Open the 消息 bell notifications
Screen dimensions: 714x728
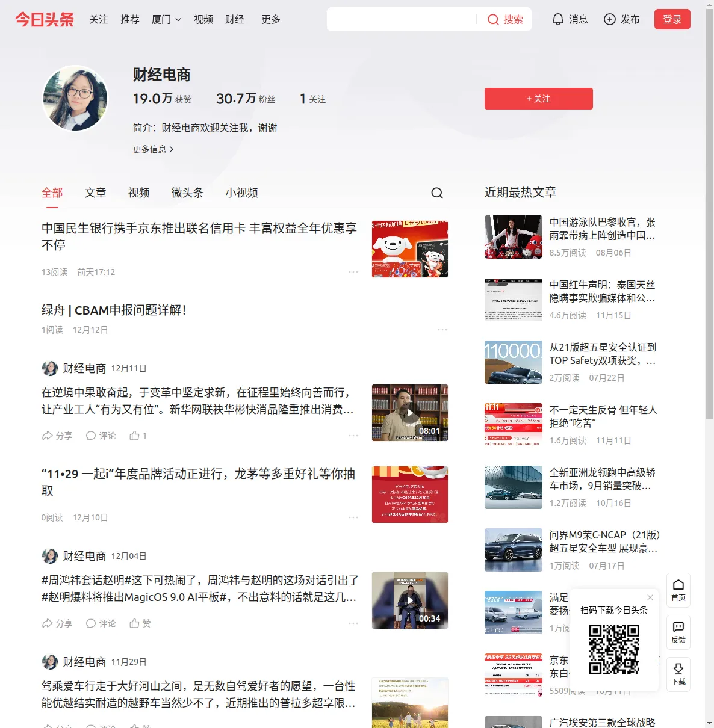click(570, 19)
